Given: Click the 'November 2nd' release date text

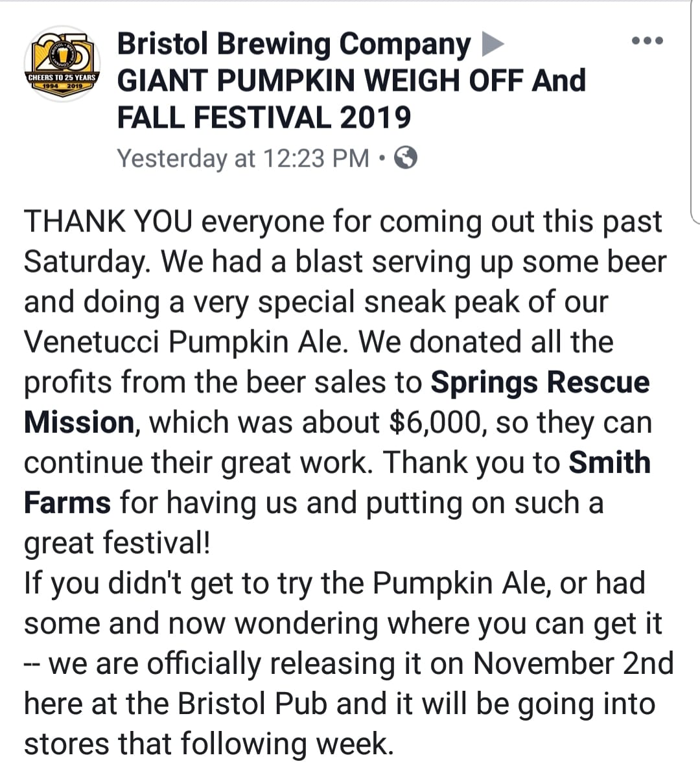Looking at the screenshot, I should [573, 664].
